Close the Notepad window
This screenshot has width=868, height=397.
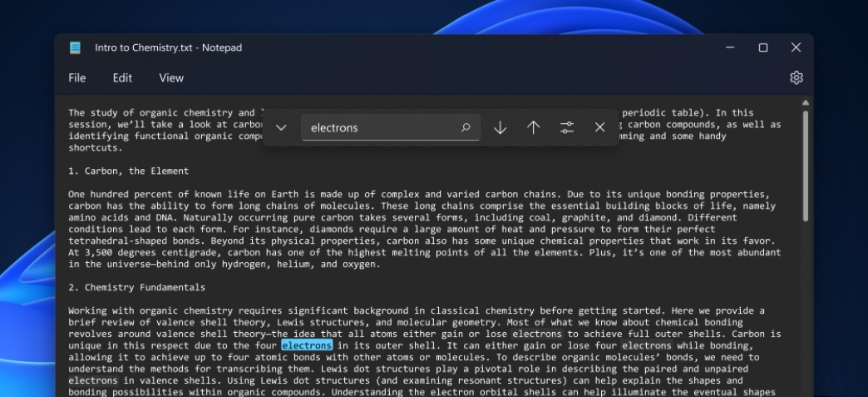(x=796, y=47)
